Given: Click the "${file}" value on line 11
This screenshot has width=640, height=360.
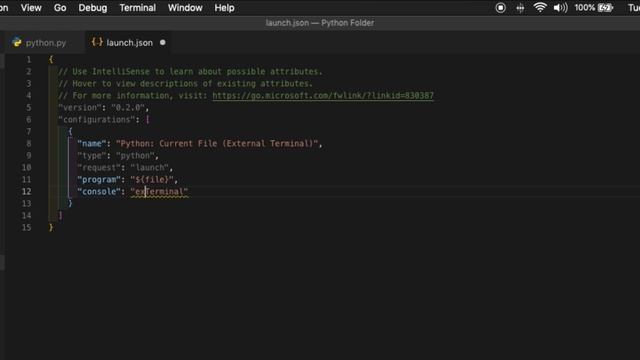Looking at the screenshot, I should point(152,180).
